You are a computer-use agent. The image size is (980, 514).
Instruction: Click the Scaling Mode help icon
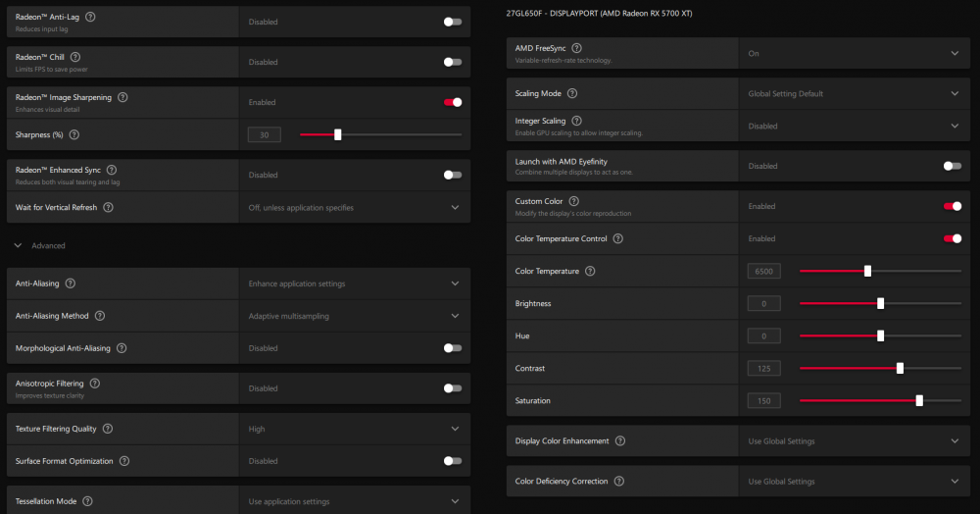pyautogui.click(x=571, y=93)
